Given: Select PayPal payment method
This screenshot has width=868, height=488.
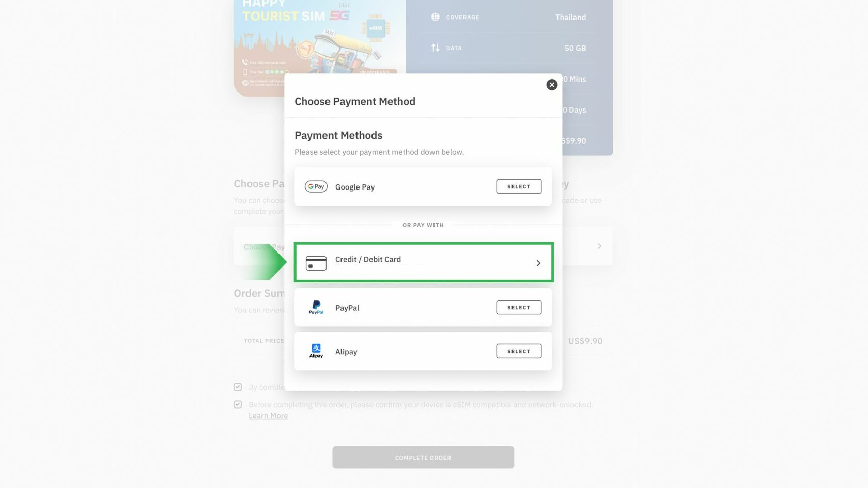Looking at the screenshot, I should (x=519, y=307).
